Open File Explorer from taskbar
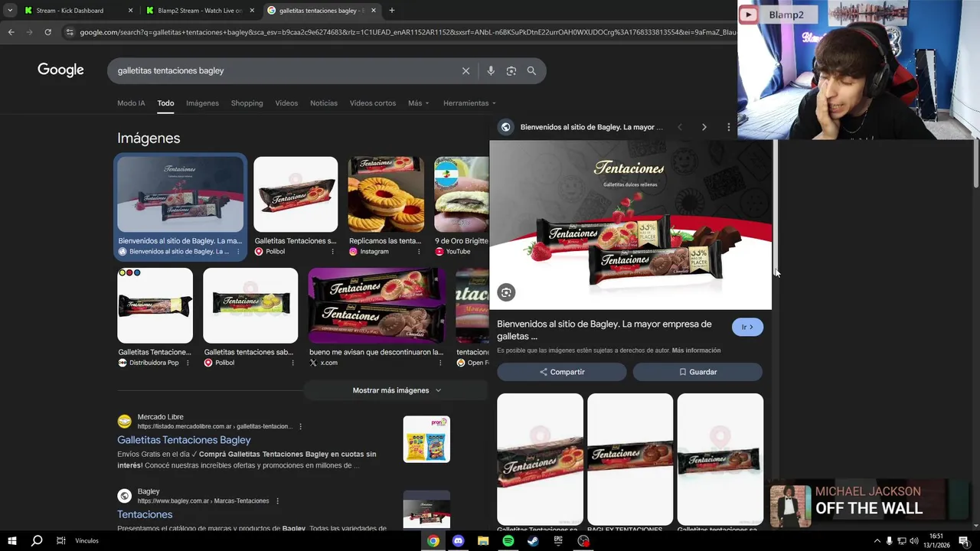 (483, 540)
